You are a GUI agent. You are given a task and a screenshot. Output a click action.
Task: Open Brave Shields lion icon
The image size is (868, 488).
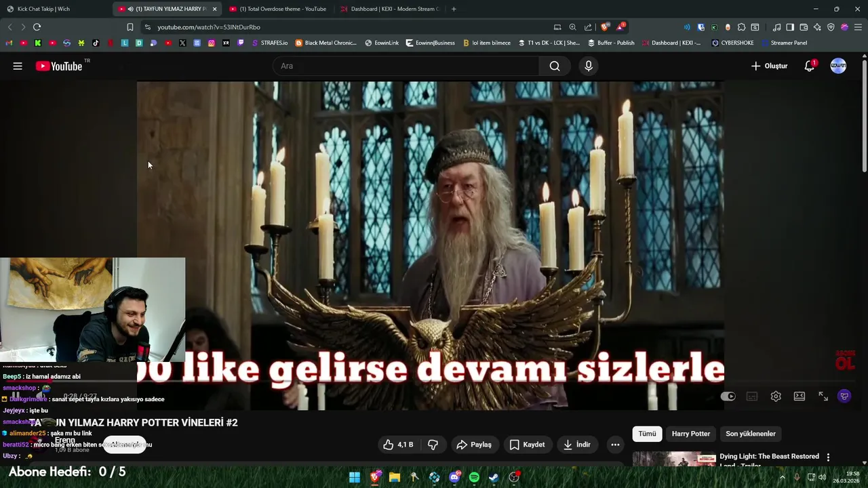point(605,27)
